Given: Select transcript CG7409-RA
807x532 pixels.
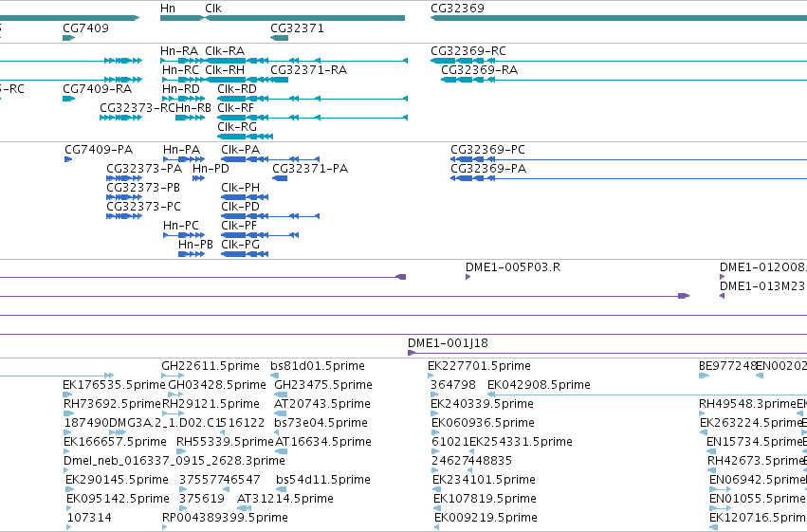Looking at the screenshot, I should (x=98, y=89).
